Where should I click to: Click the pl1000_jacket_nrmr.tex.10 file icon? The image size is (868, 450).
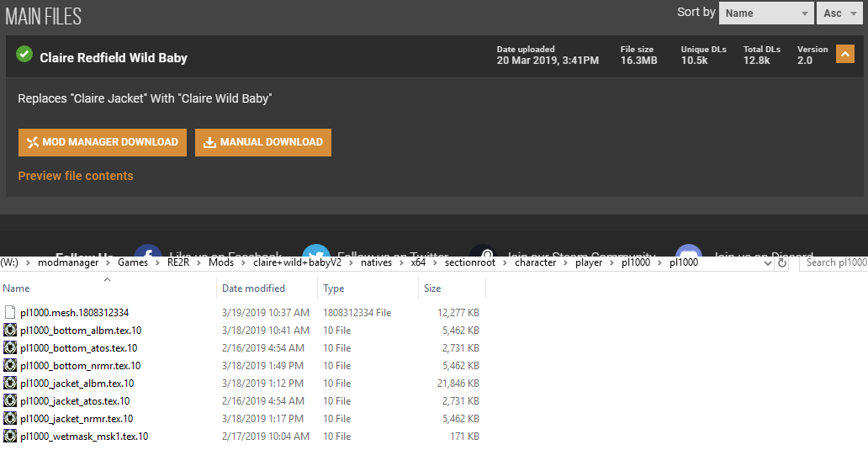coord(10,418)
